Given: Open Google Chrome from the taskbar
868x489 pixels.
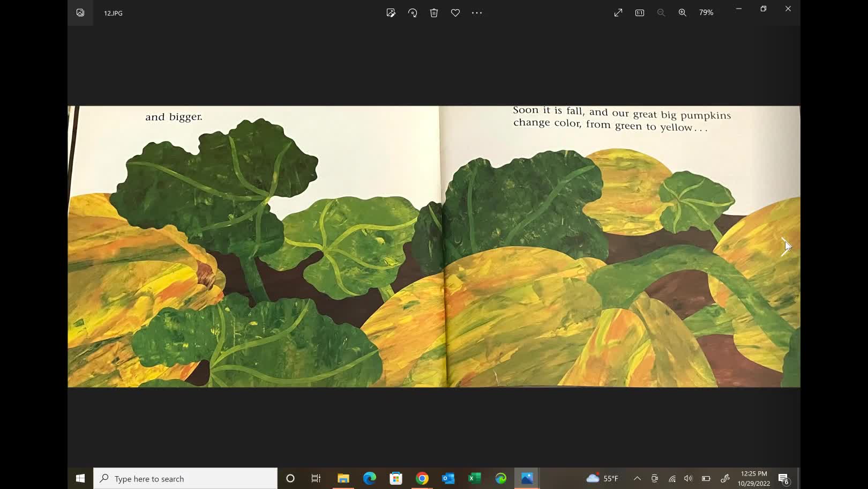Looking at the screenshot, I should [x=422, y=478].
